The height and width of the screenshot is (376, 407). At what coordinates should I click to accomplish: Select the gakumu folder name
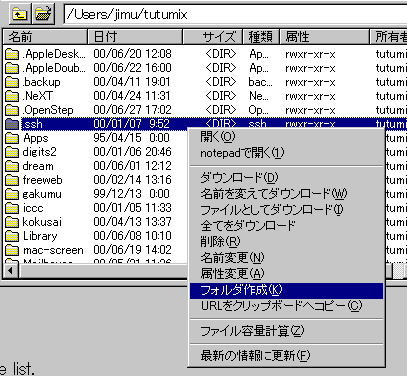(42, 194)
